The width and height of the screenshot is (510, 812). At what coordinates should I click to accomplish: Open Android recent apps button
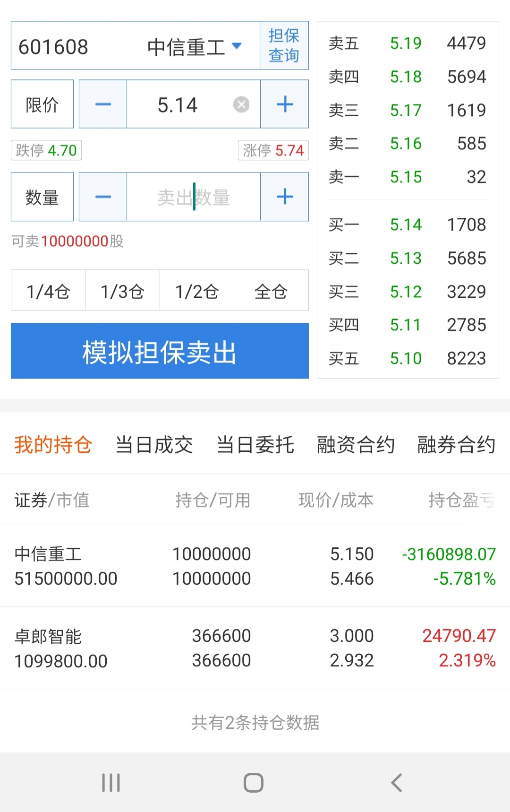click(x=111, y=783)
